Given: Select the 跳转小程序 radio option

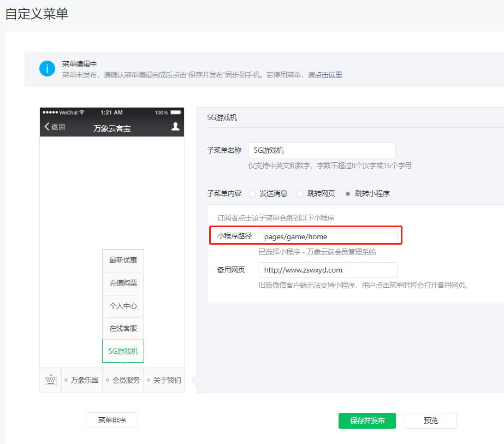Looking at the screenshot, I should 347,193.
